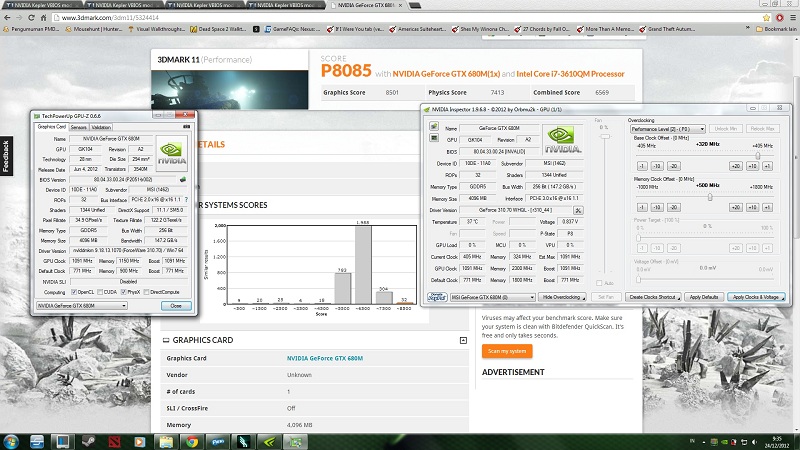This screenshot has height=450, width=800.
Task: Collapse Graphics Card section icon
Action: [463, 340]
